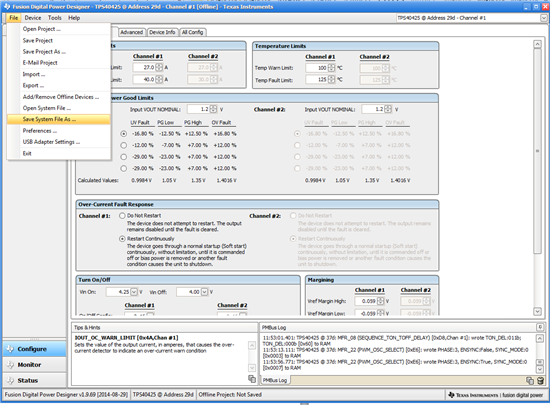Choose Save Project menu entry
This screenshot has height=405, width=550.
pos(59,41)
